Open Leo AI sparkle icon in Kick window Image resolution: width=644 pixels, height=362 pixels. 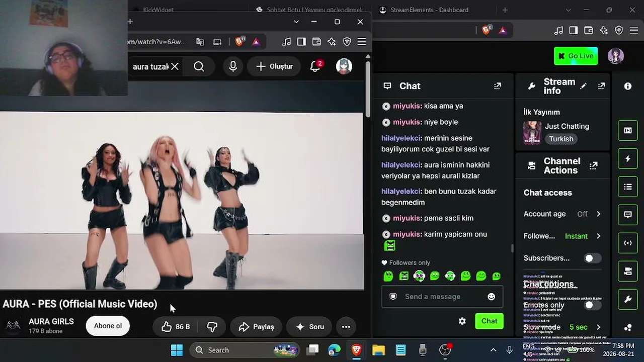coord(604,30)
